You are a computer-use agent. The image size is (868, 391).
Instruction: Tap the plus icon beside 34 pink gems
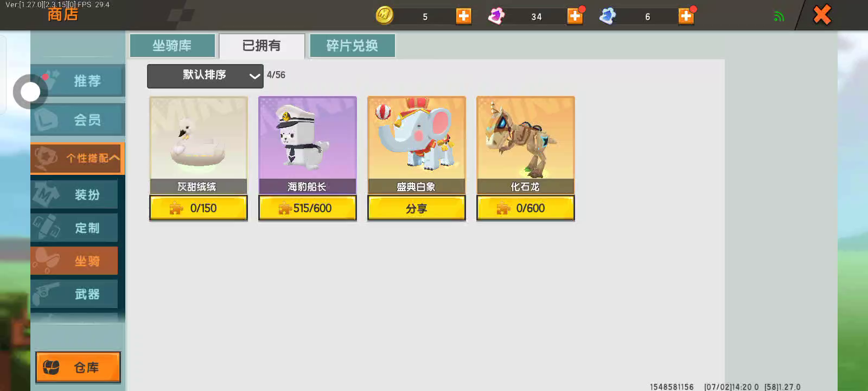(575, 16)
